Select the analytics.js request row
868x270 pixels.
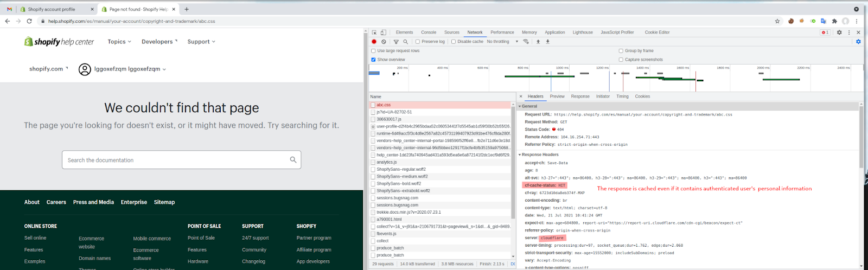[441, 162]
